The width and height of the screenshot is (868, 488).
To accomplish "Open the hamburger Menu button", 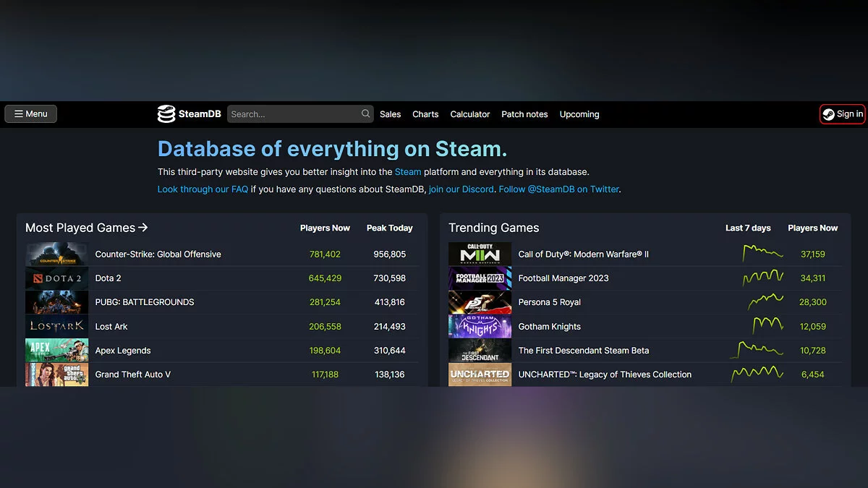I will click(x=31, y=114).
